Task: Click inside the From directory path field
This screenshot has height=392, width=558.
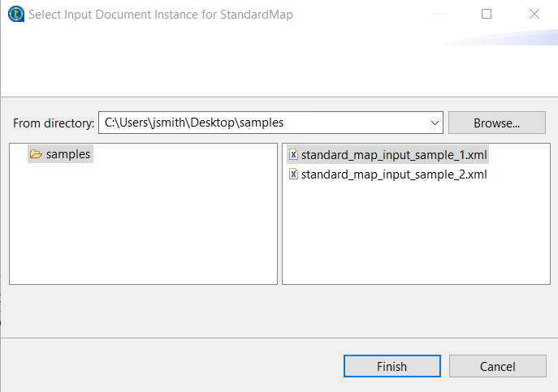Action: tap(260, 123)
